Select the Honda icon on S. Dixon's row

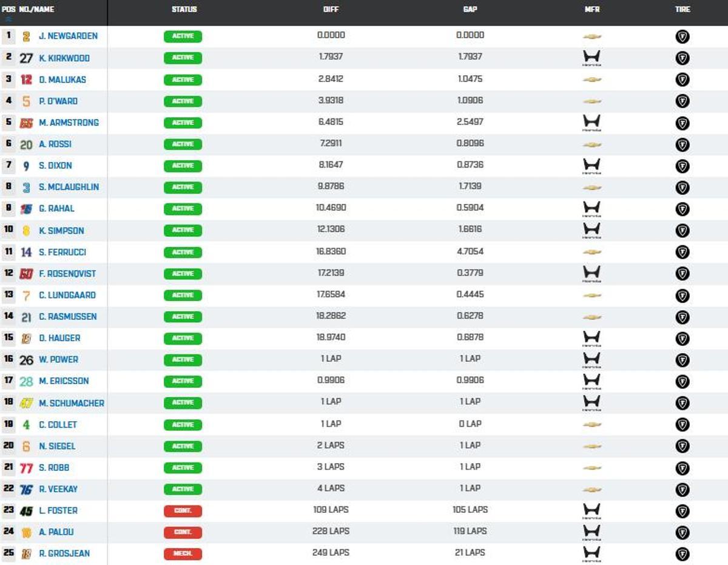pos(591,166)
